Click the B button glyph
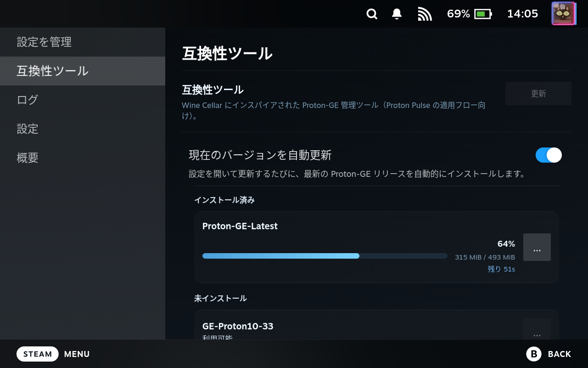Screen dimensions: 588x368 534,354
